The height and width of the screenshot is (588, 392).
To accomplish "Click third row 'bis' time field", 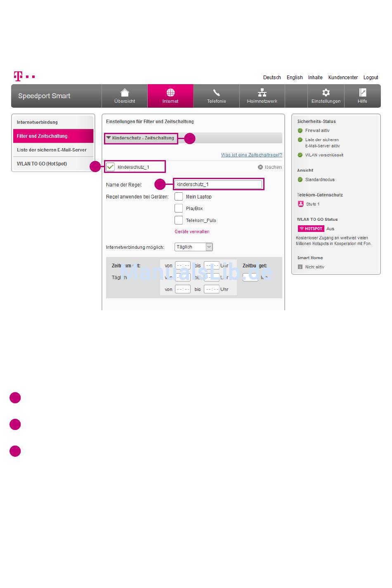I will pos(212,289).
